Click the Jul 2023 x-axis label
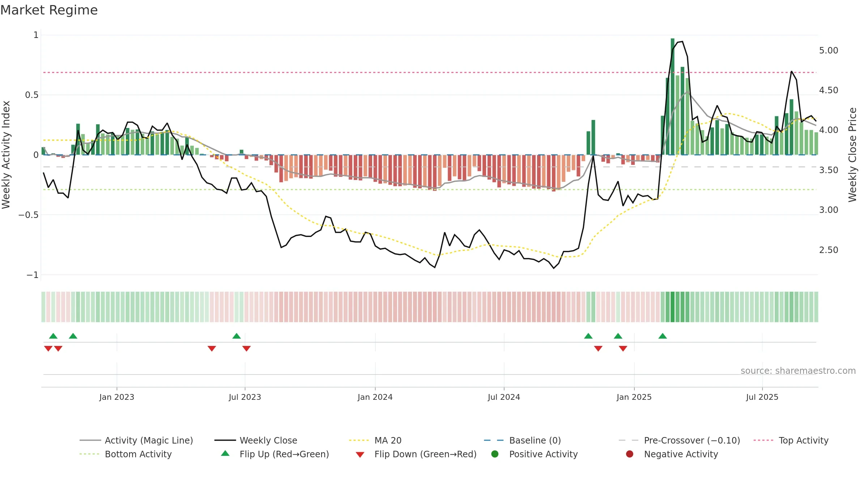The image size is (868, 488). tap(245, 397)
